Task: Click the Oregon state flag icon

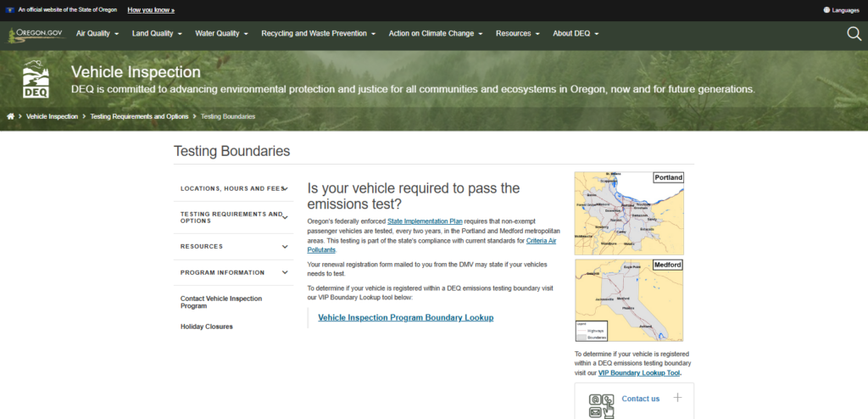Action: 9,10
